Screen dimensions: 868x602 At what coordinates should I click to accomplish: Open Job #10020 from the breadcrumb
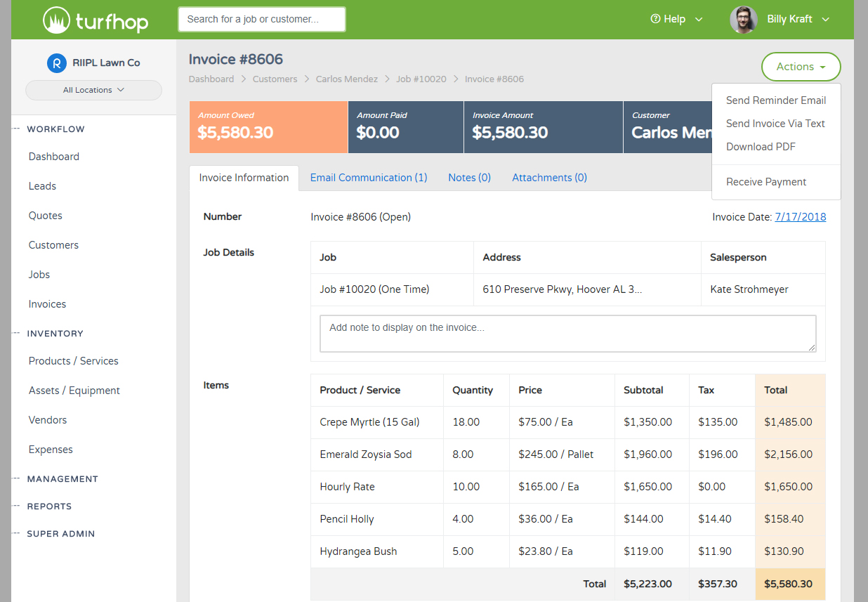(421, 79)
